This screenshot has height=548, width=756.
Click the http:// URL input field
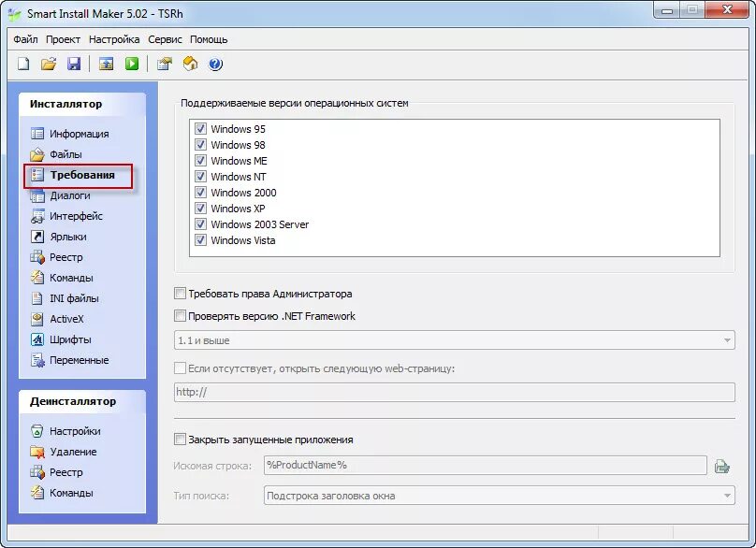(454, 392)
